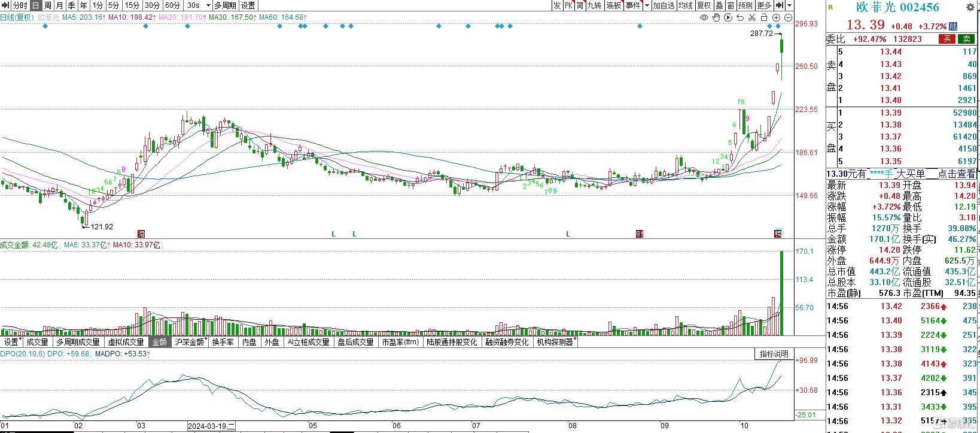Click the R margin-trading badge beside the stock name
Screen dimensions: 980x433
(830, 8)
